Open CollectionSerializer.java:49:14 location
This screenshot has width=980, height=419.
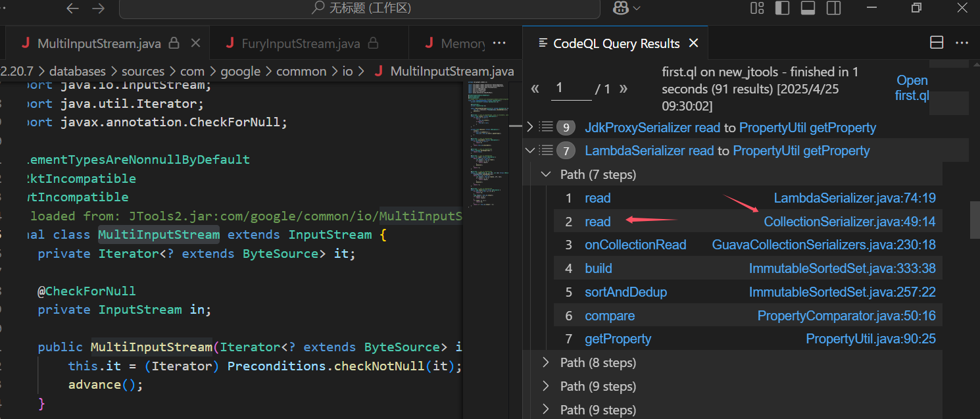click(850, 222)
